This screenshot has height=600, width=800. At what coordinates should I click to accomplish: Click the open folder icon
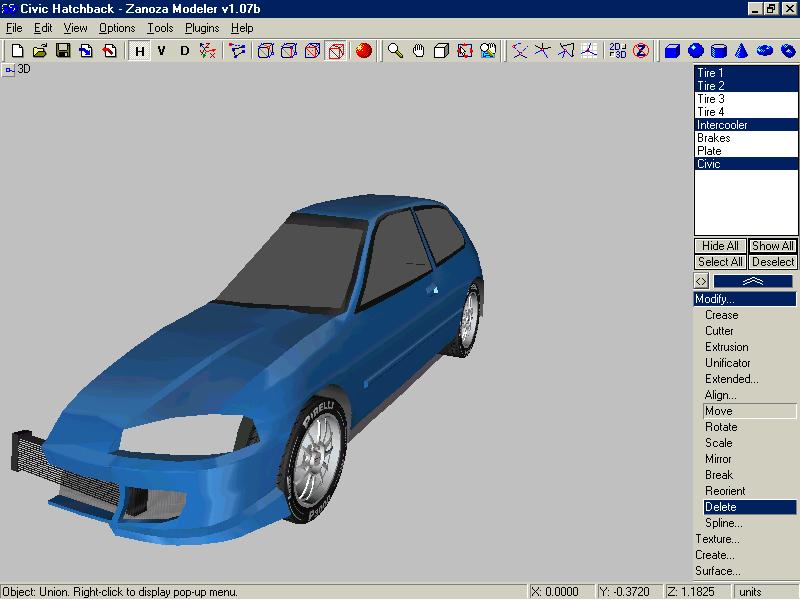[40, 51]
